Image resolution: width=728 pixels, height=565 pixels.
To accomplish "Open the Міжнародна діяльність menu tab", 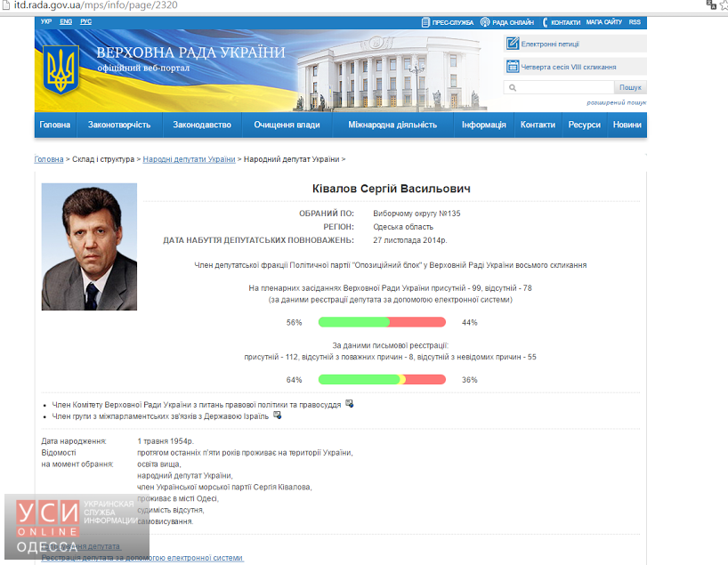I will 392,125.
